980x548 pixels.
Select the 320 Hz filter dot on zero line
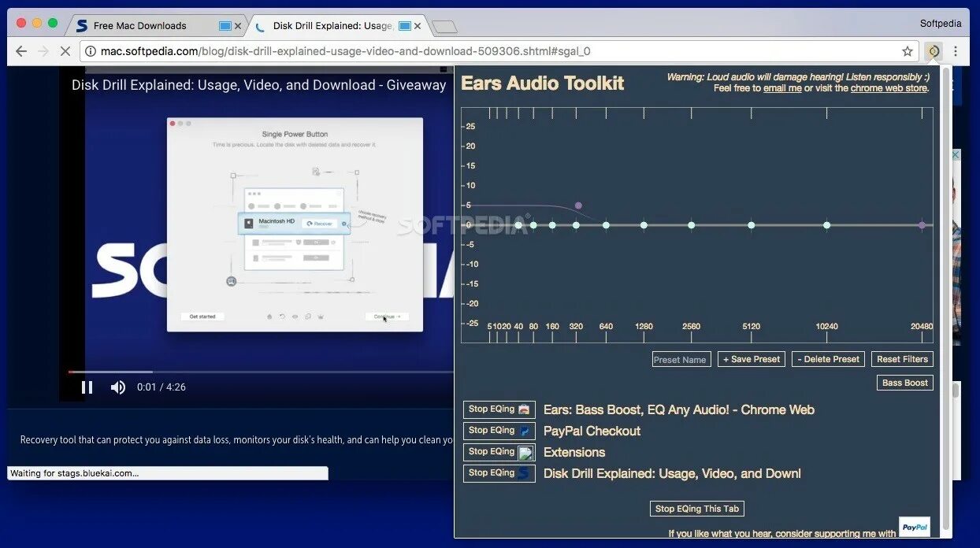tap(576, 225)
